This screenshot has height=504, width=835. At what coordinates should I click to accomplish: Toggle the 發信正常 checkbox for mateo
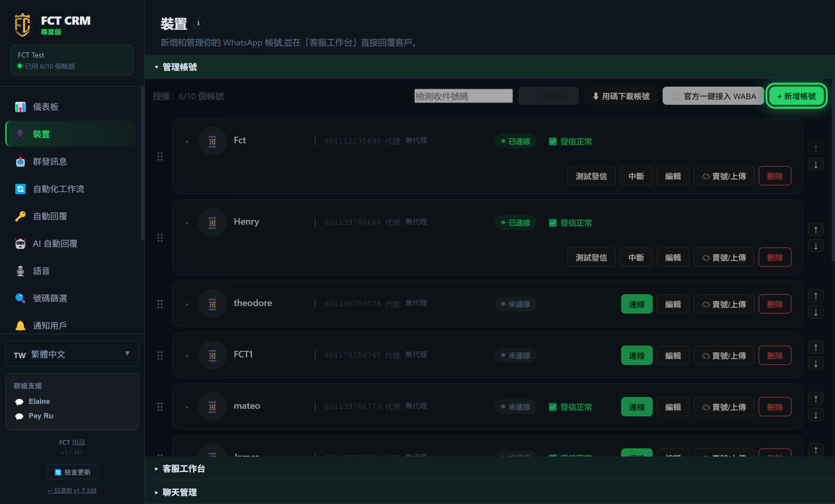tap(552, 407)
